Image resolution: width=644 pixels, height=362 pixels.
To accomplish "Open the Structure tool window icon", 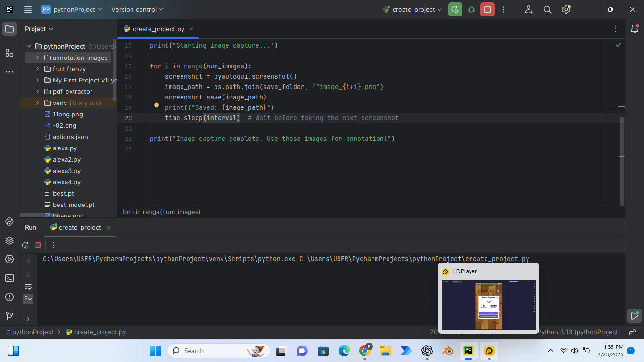I will [x=9, y=53].
